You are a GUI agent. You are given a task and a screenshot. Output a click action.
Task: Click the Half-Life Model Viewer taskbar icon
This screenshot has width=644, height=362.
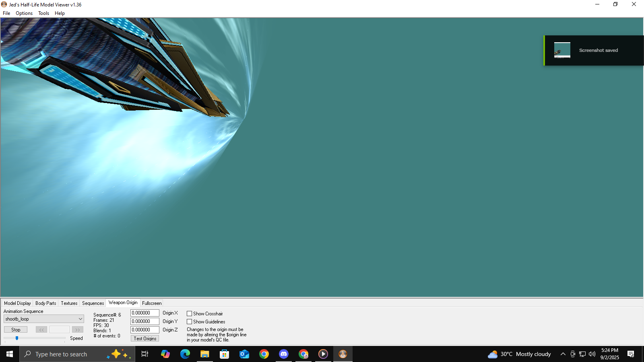click(x=343, y=354)
